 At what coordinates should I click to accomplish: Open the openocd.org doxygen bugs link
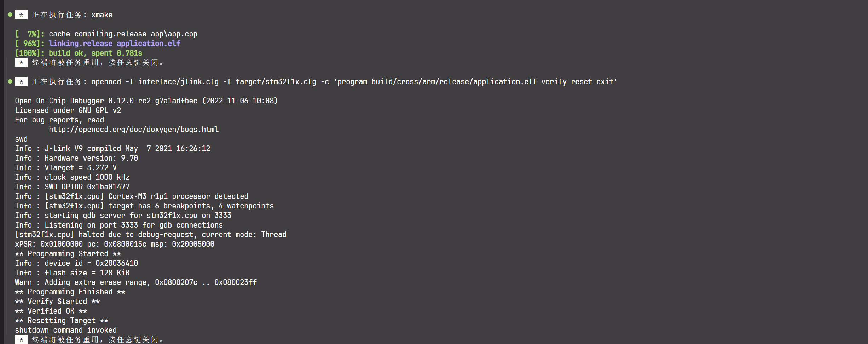tap(134, 130)
